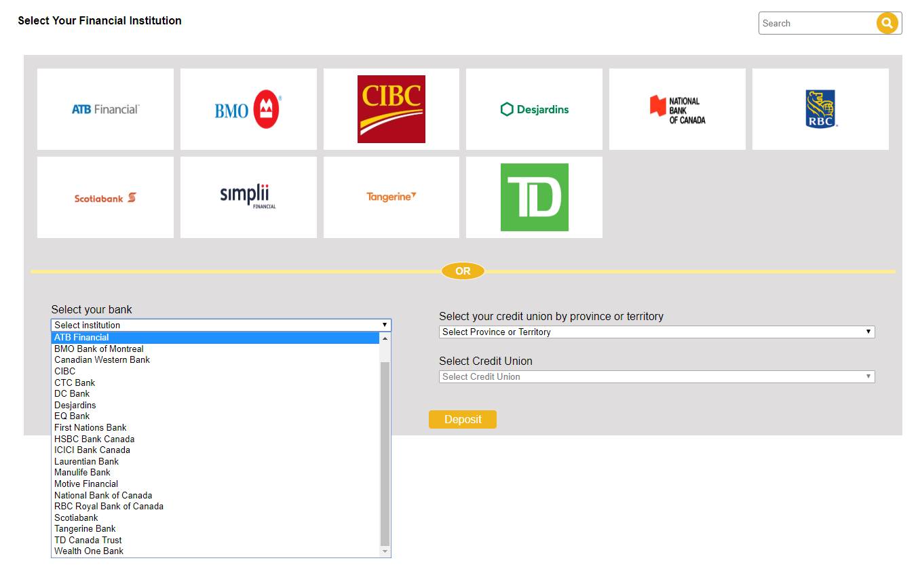Viewport: 918px width, 588px height.
Task: Select ICICI Bank Canada option
Action: click(216, 450)
